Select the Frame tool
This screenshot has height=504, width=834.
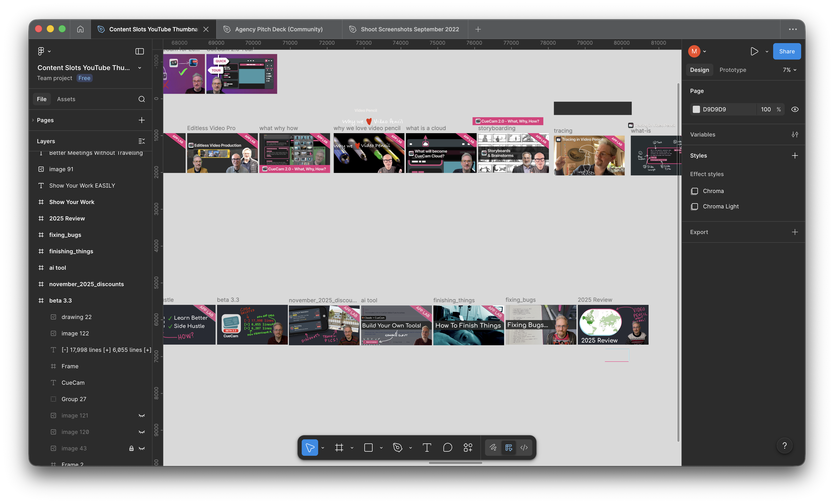pos(339,447)
